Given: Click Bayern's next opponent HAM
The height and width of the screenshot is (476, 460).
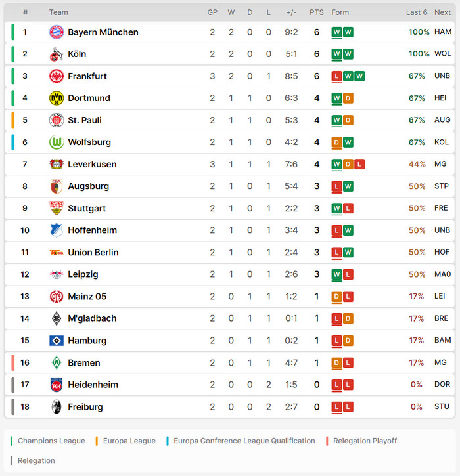Looking at the screenshot, I should click(x=443, y=32).
